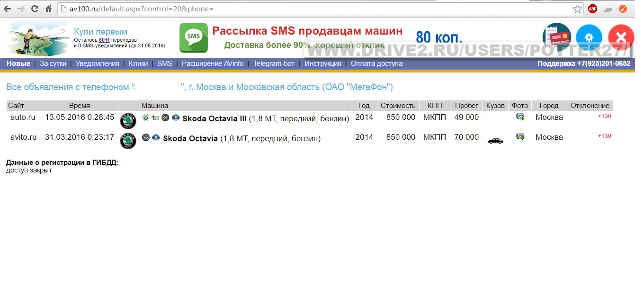Open the Telegram-бот menu item

[x=274, y=63]
